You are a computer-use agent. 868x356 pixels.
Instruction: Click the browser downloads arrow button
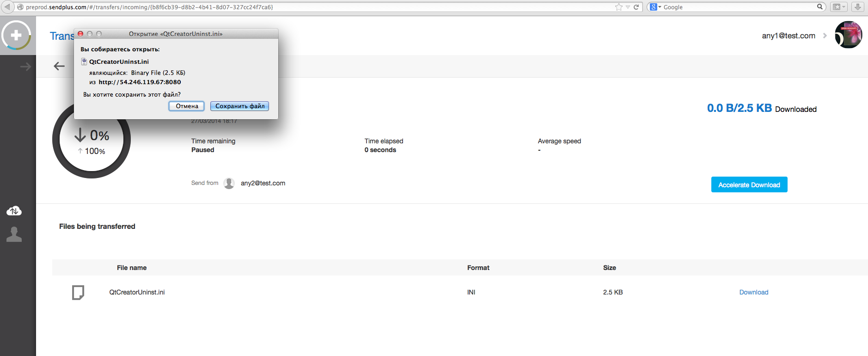coord(858,7)
